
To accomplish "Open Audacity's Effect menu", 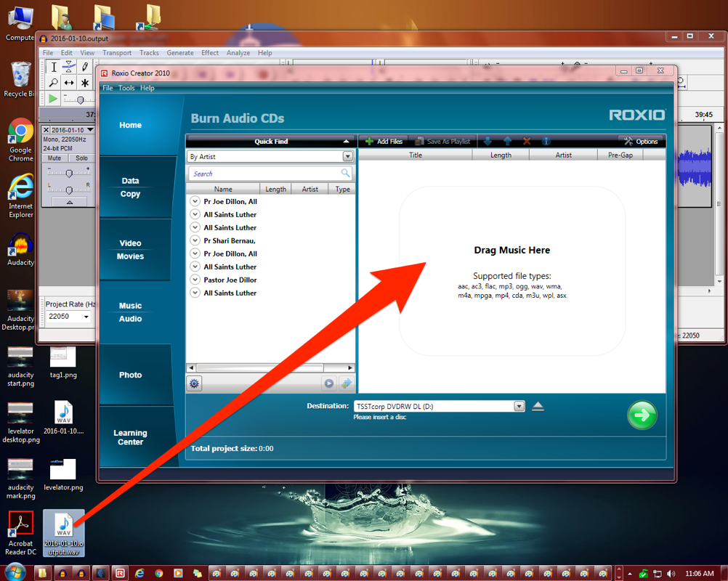I will pyautogui.click(x=210, y=53).
